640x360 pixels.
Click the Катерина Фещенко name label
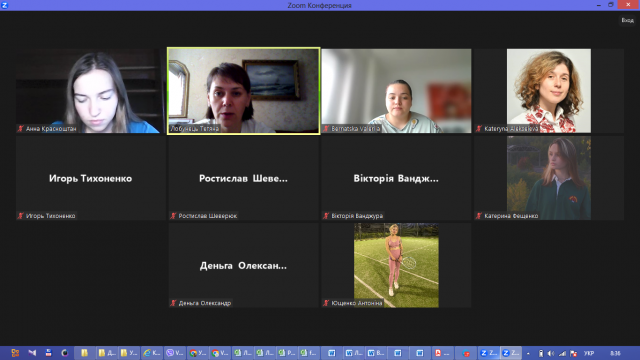click(x=511, y=216)
